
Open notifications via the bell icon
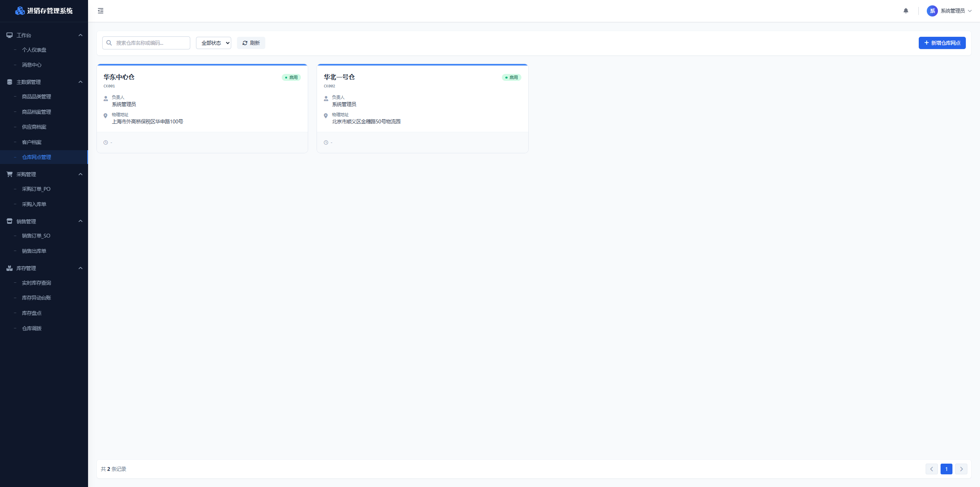906,11
